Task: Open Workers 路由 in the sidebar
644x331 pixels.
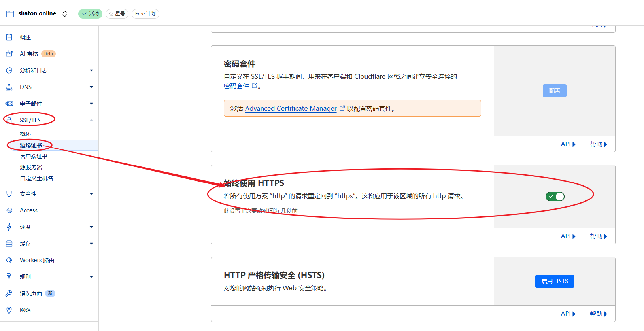Action: click(x=37, y=260)
